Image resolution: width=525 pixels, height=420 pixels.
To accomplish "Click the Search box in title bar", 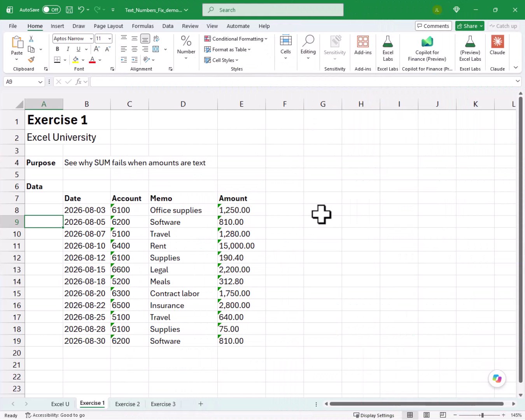I will 273,10.
